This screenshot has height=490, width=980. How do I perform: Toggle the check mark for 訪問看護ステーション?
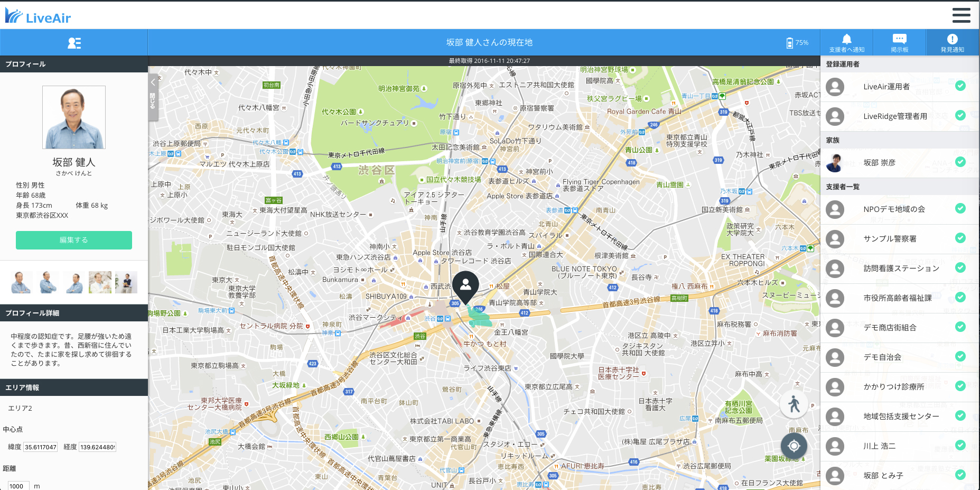[960, 267]
